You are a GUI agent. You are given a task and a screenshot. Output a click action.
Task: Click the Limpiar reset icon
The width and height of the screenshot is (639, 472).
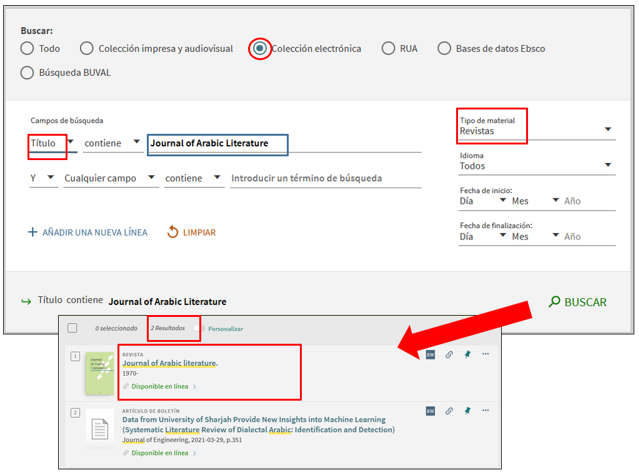click(x=173, y=232)
